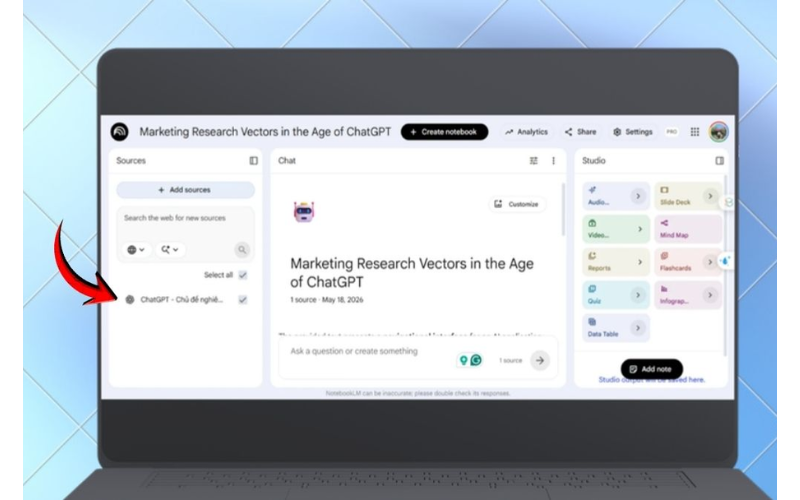Click the notebook title in header
800x500 pixels.
point(265,132)
